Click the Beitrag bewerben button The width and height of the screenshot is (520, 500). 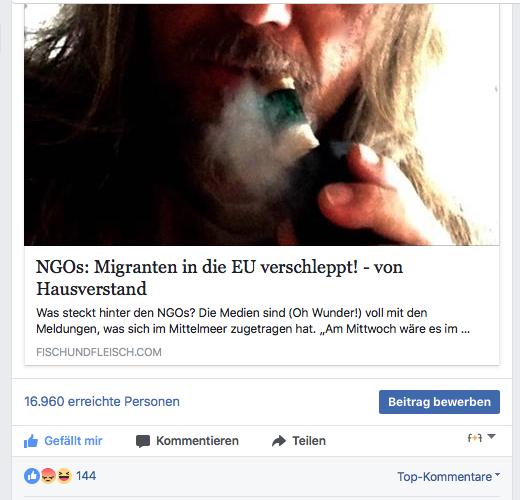439,402
